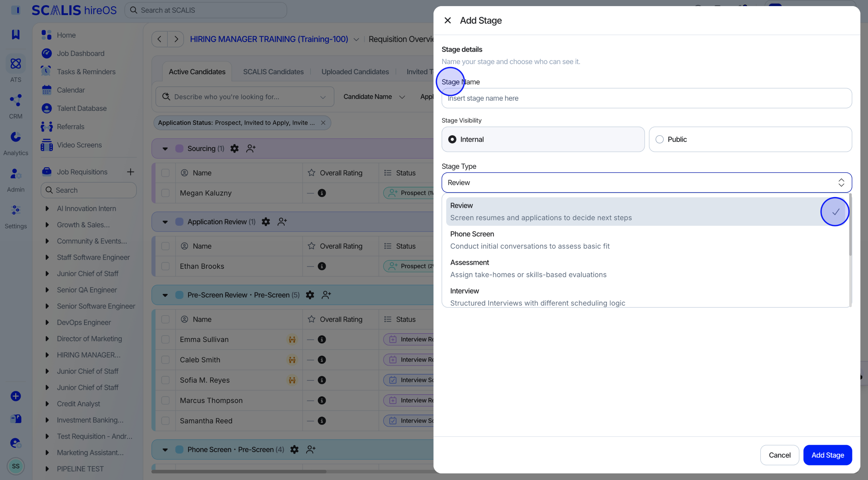
Task: Click the Stage Name input field
Action: 646,98
